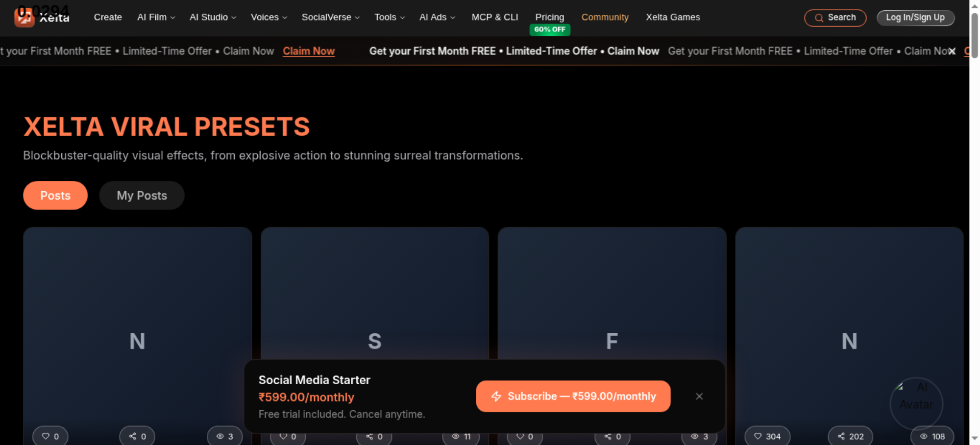The image size is (980, 445).
Task: Open the Voices dropdown
Action: pyautogui.click(x=269, y=17)
